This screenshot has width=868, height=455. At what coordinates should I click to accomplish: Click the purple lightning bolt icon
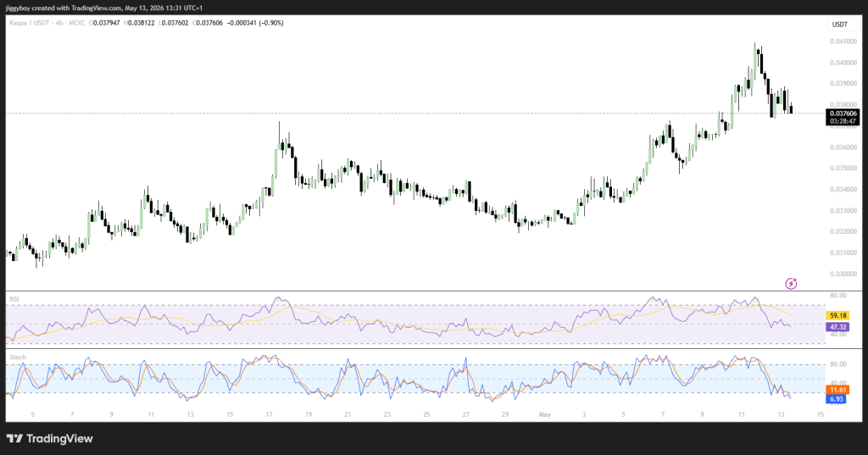click(791, 283)
